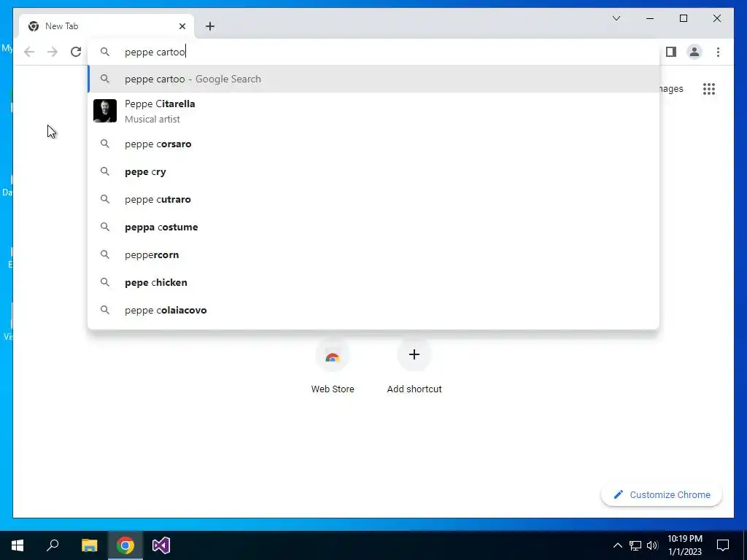This screenshot has height=560, width=747.
Task: Open a new tab with plus button
Action: (x=210, y=26)
